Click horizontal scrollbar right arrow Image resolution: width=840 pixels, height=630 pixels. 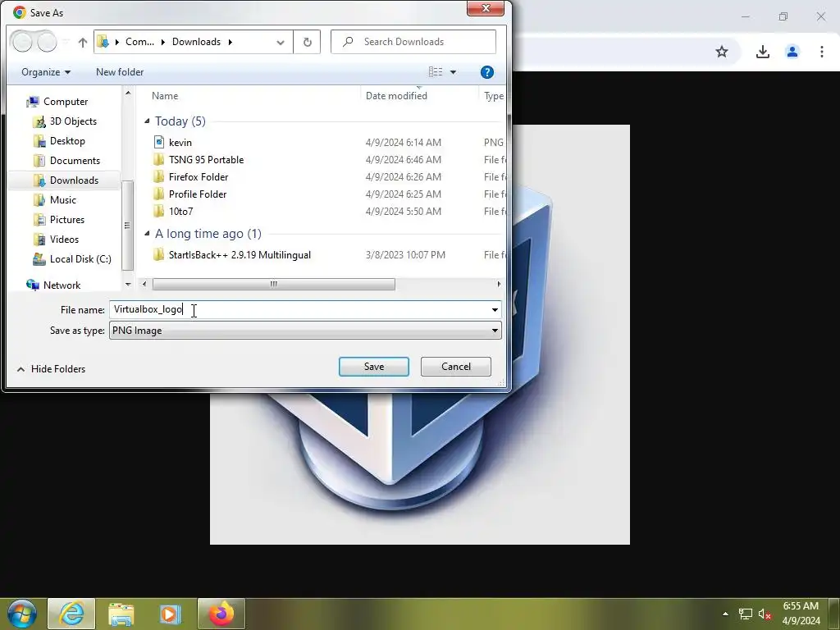[499, 284]
